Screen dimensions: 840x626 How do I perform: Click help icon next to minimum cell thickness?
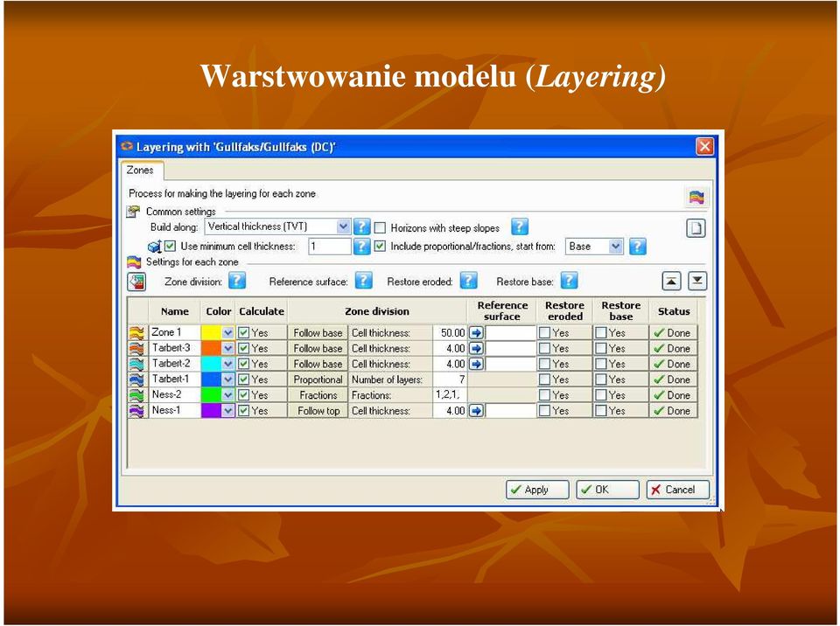pyautogui.click(x=361, y=247)
